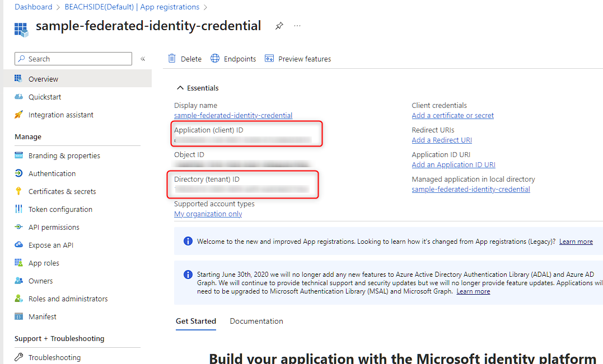The width and height of the screenshot is (603, 364).
Task: Click Learn more in ADAL notice banner
Action: point(473,291)
